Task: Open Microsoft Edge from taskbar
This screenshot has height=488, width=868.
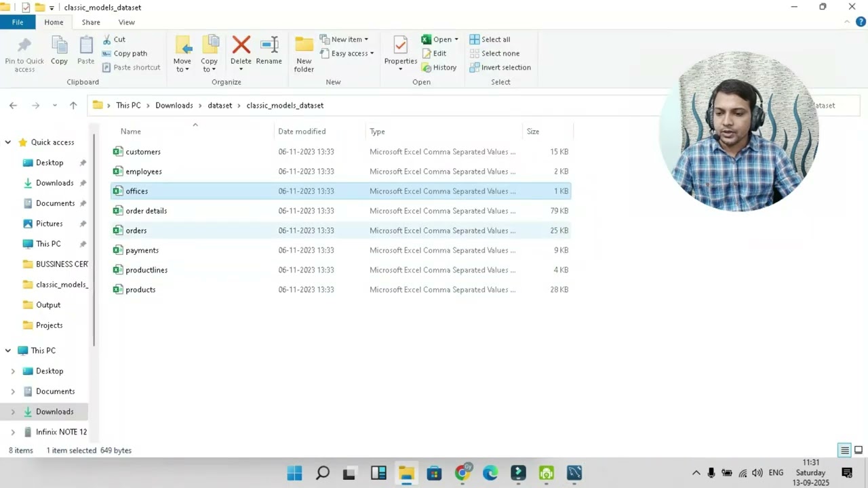Action: click(490, 473)
